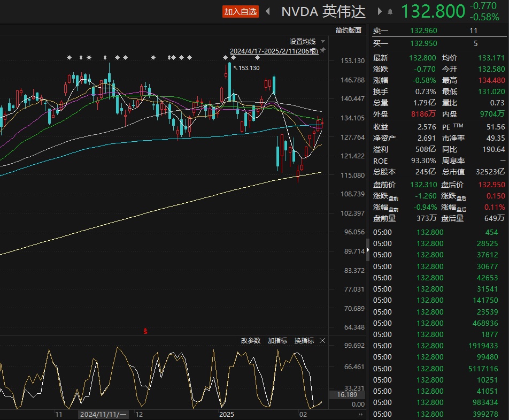Click the tick row with volume 983434
This screenshot has width=509, height=420.
pyautogui.click(x=435, y=402)
